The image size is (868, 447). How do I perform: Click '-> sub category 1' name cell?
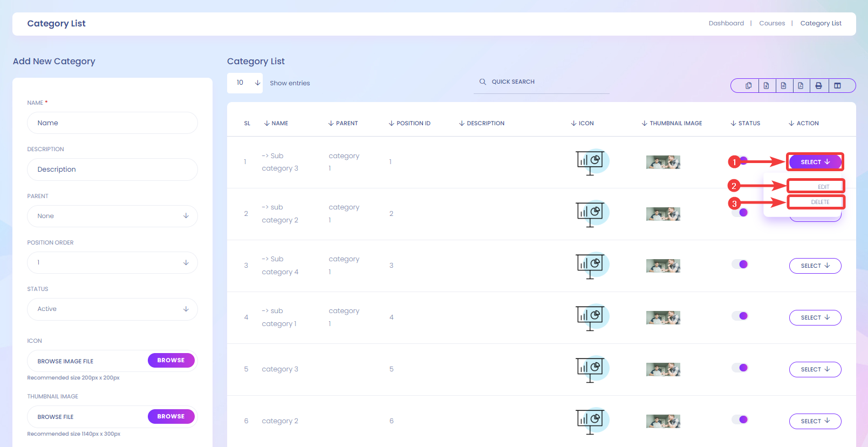click(x=279, y=317)
